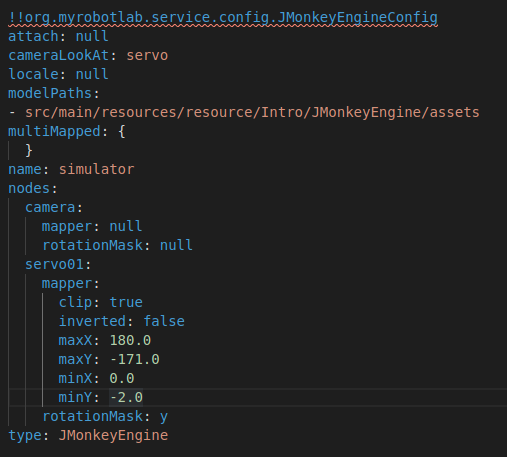Click the maxY -171.0 value
507x457 pixels.
point(135,359)
